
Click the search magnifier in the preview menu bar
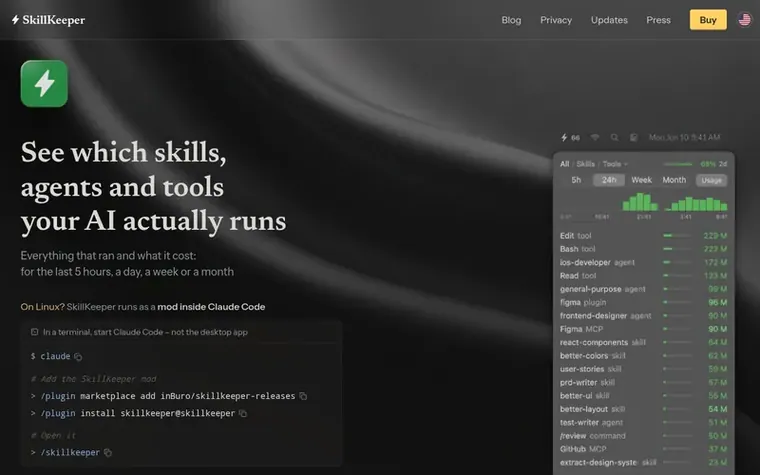(x=614, y=138)
